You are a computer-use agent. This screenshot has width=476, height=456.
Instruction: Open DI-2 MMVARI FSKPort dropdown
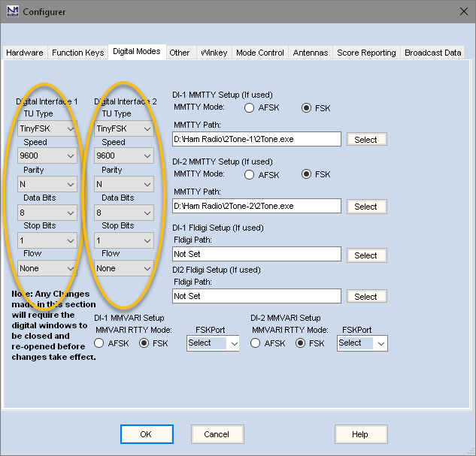point(362,343)
